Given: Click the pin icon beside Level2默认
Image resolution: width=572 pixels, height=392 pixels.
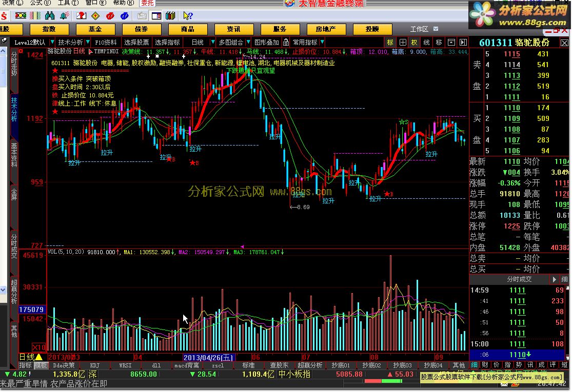Looking at the screenshot, I should 5,41.
